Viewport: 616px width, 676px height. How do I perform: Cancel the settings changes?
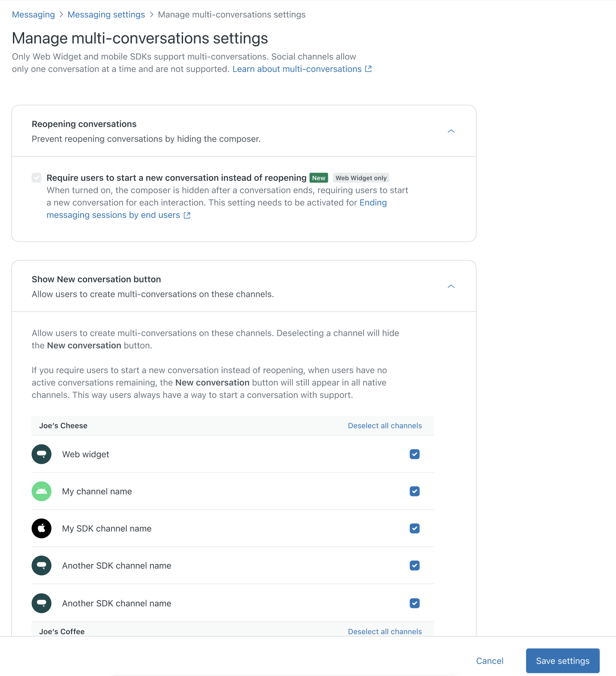pyautogui.click(x=489, y=661)
